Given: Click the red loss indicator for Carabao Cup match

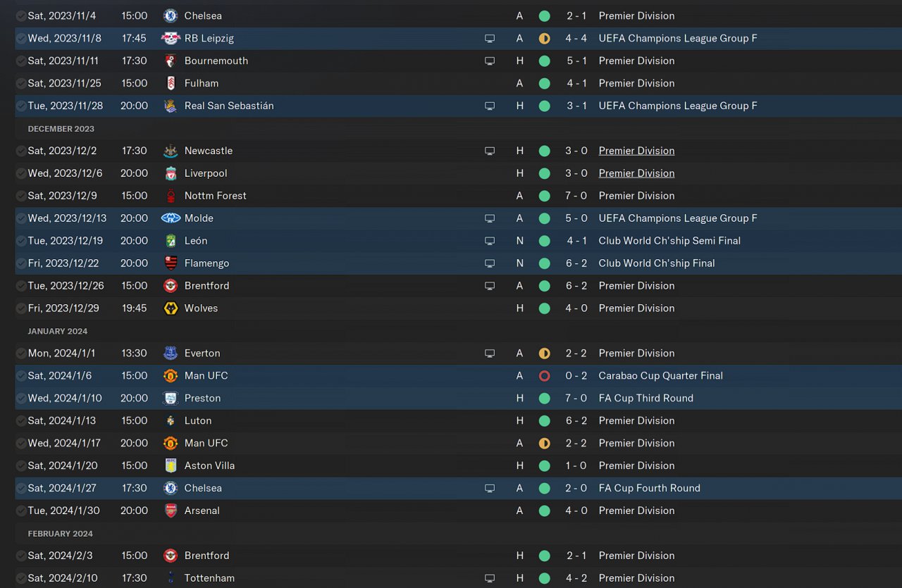Looking at the screenshot, I should pos(544,376).
